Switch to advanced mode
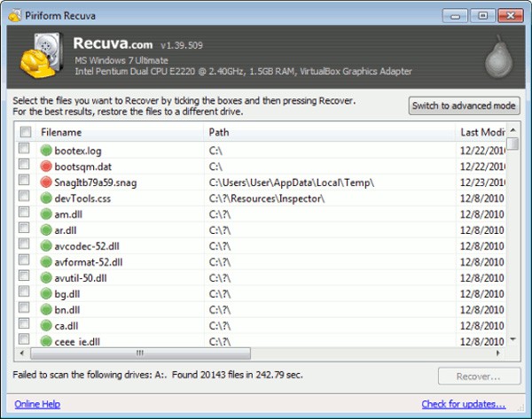This screenshot has height=419, width=532. pyautogui.click(x=464, y=106)
